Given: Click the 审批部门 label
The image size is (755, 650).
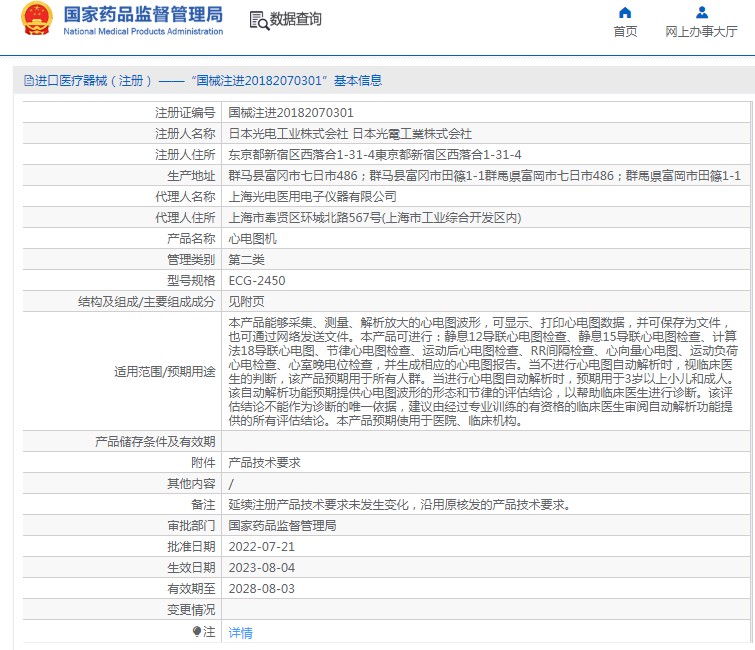Looking at the screenshot, I should 191,526.
